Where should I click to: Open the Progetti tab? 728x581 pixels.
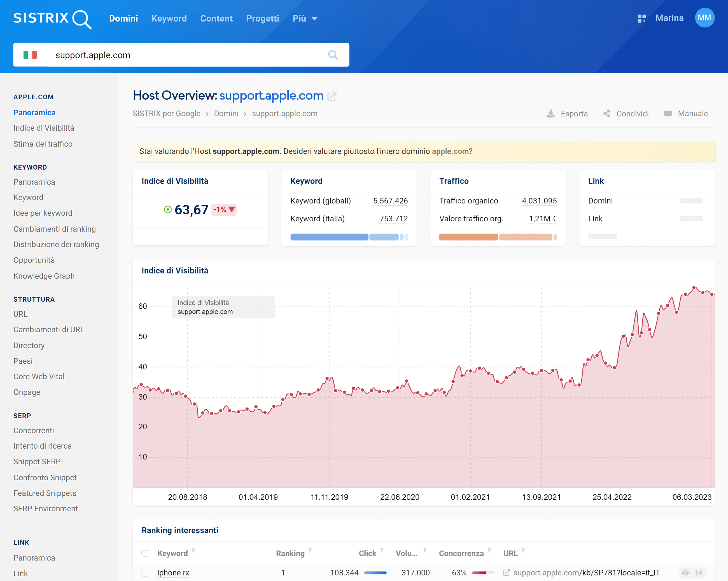coord(263,18)
